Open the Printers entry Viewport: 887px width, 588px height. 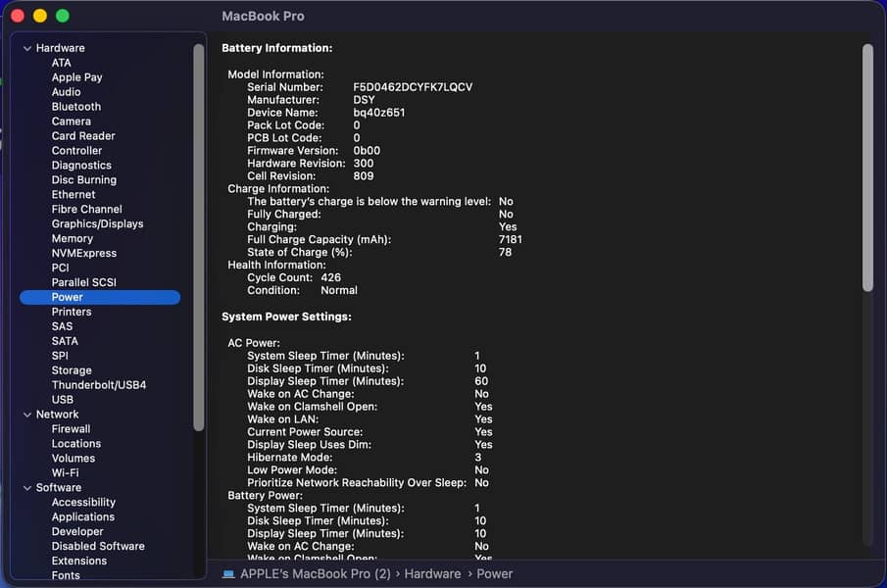coord(72,312)
